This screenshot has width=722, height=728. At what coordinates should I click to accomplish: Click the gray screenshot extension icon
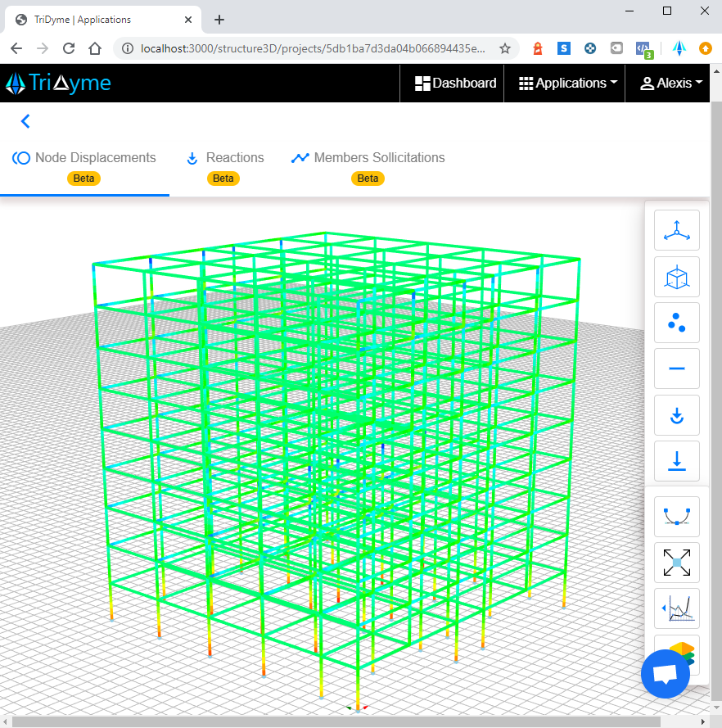point(616,47)
